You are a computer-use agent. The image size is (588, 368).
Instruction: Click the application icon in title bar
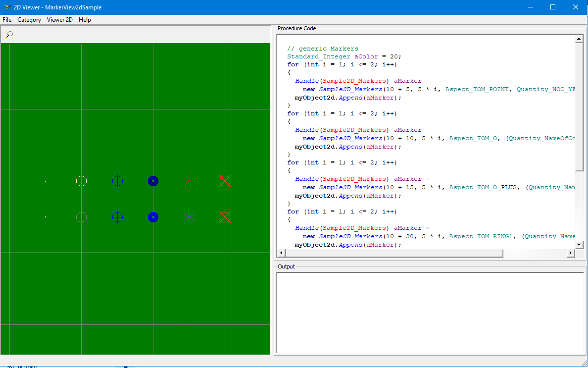tap(7, 7)
